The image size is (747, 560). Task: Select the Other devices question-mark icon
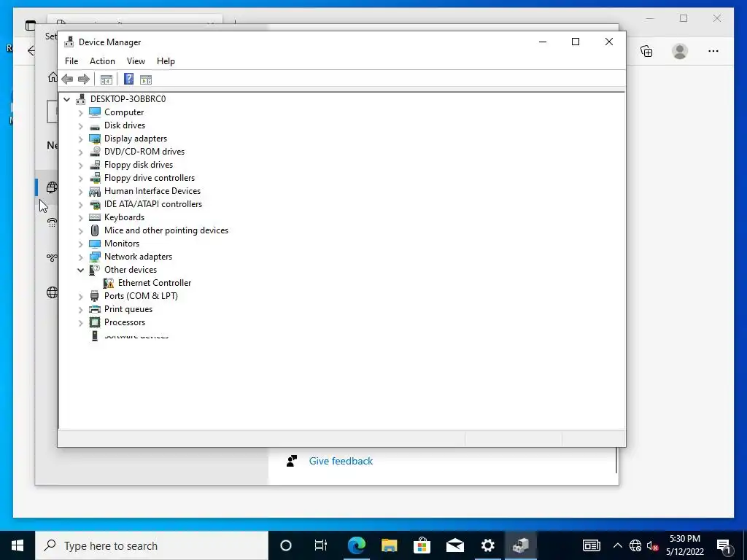(95, 270)
